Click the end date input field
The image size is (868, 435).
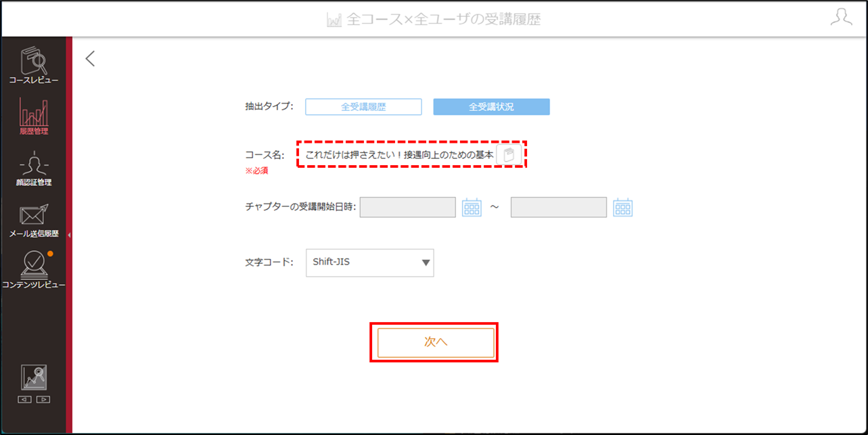pyautogui.click(x=559, y=207)
